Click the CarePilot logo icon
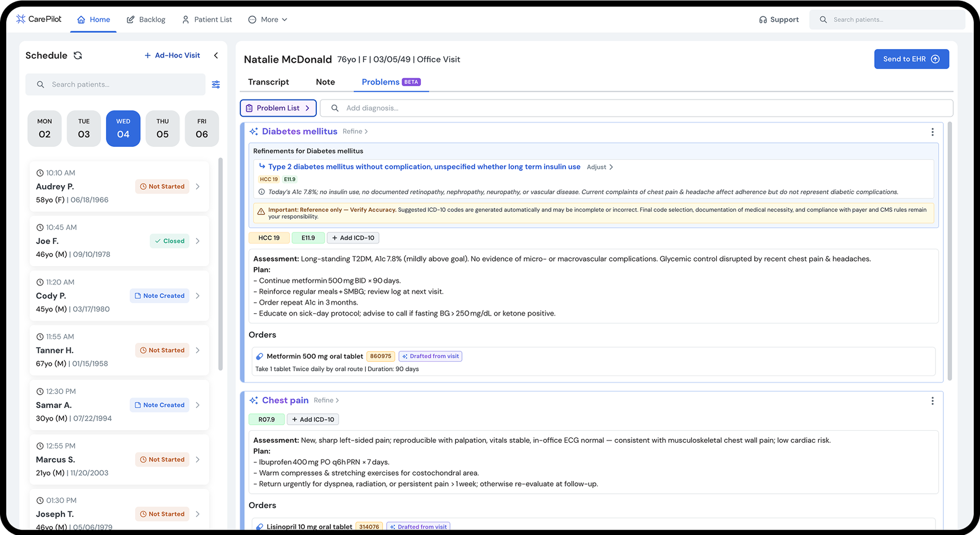The width and height of the screenshot is (980, 535). tap(21, 19)
